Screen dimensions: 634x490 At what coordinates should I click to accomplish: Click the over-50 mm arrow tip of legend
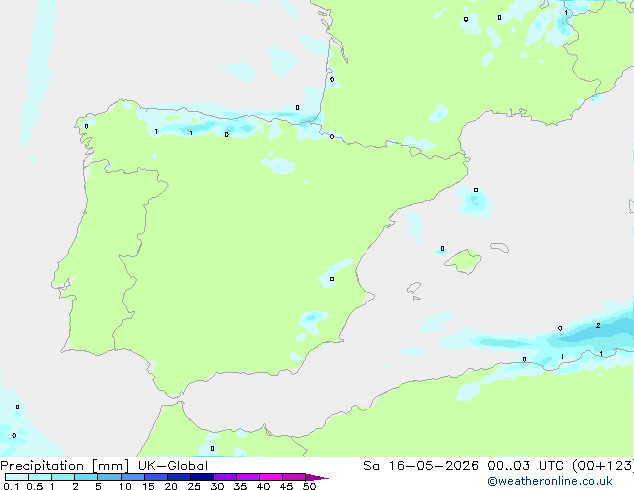coord(317,477)
